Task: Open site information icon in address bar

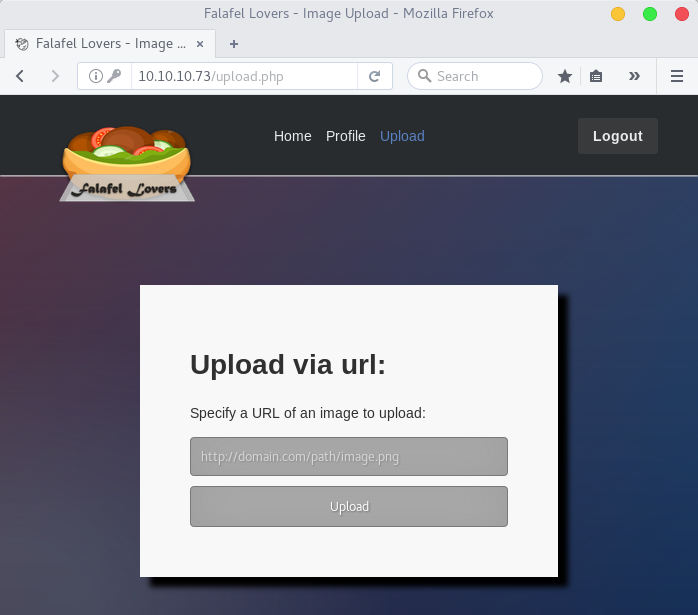Action: click(x=95, y=76)
